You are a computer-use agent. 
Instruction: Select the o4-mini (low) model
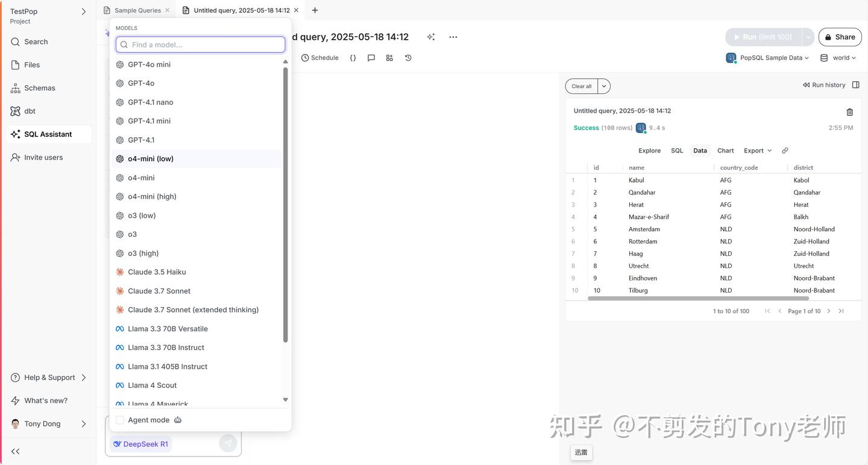click(x=151, y=158)
